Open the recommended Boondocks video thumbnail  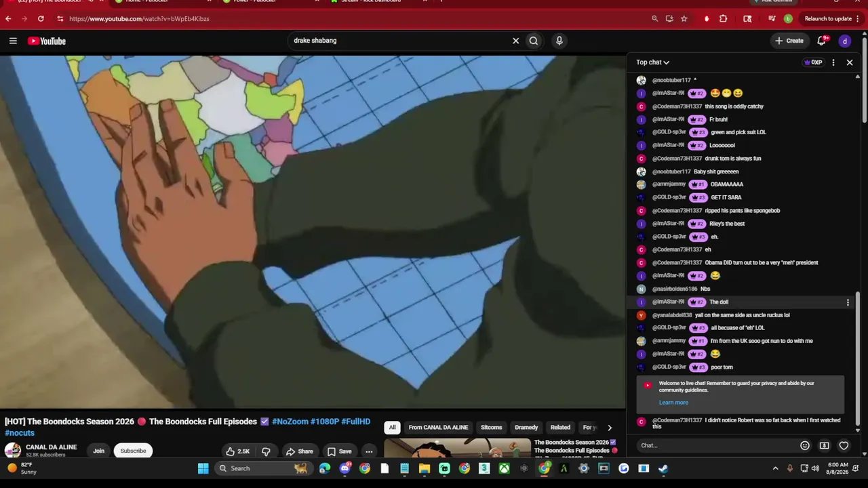coord(458,449)
